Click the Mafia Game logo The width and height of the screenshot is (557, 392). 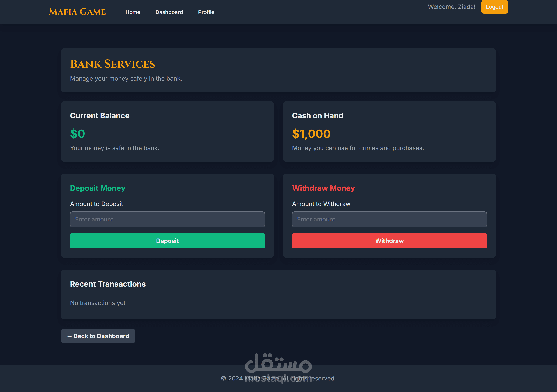[77, 12]
